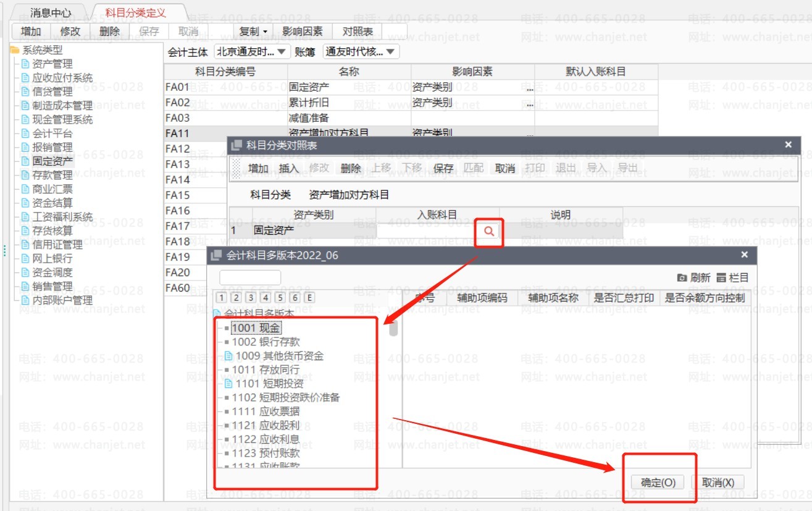Expand the 复制 dropdown in main toolbar

point(253,31)
